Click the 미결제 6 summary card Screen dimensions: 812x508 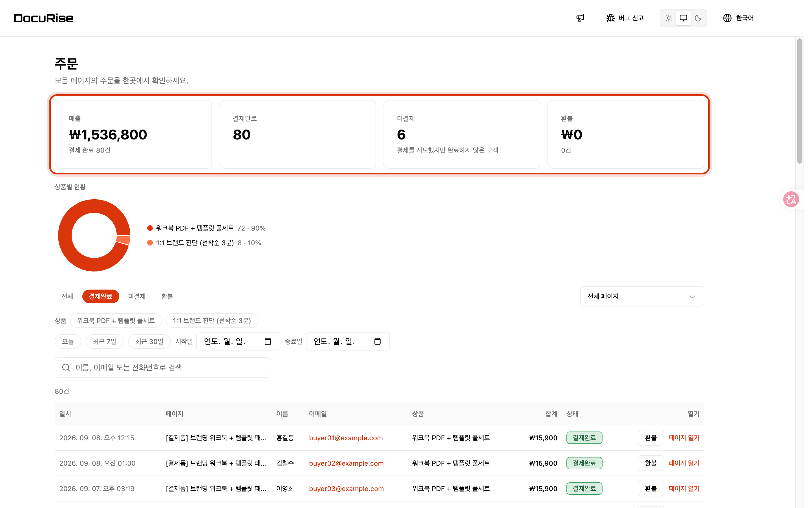[461, 134]
